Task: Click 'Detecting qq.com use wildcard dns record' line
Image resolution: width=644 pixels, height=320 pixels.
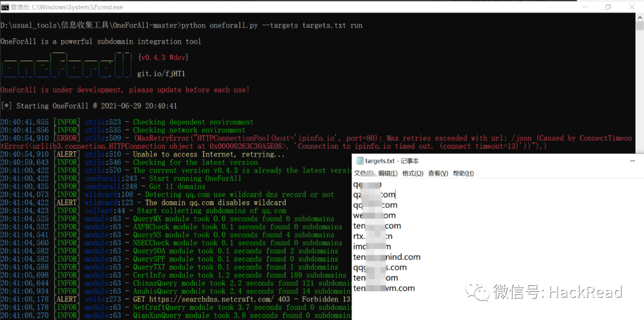Action: point(167,194)
